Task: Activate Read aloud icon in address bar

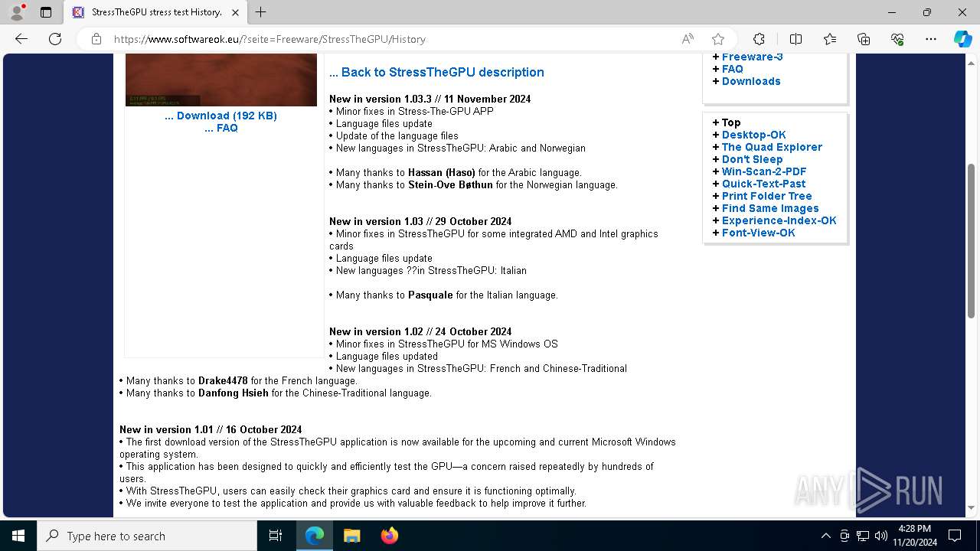Action: pos(688,39)
